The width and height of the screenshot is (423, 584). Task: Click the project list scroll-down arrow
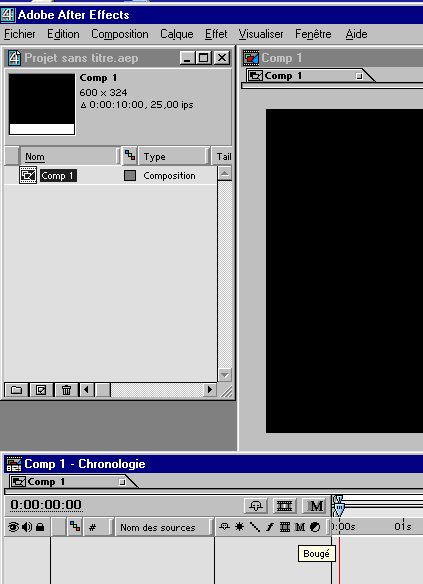pyautogui.click(x=225, y=375)
